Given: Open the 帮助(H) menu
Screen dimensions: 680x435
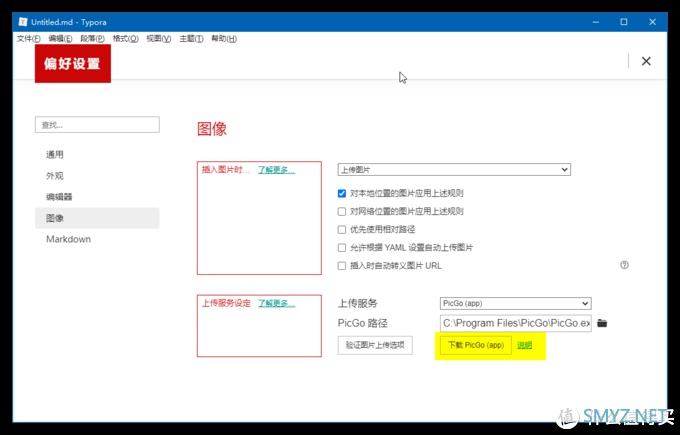Looking at the screenshot, I should [x=224, y=39].
